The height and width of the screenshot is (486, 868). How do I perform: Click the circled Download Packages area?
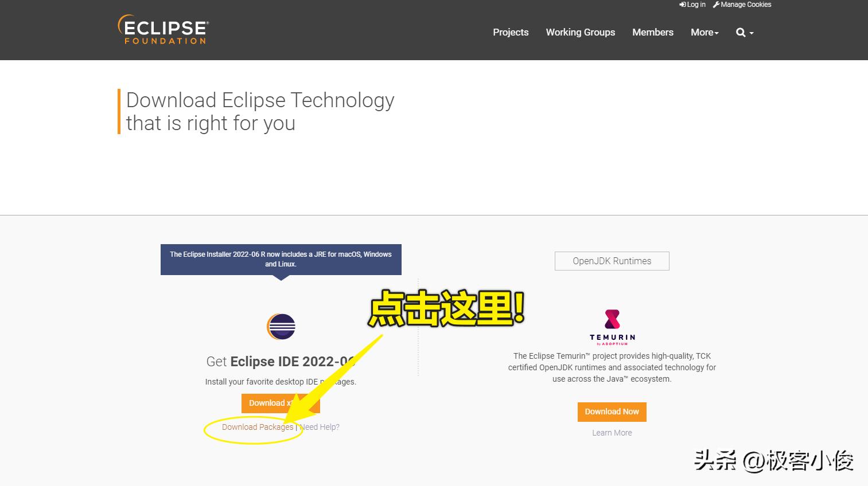254,429
